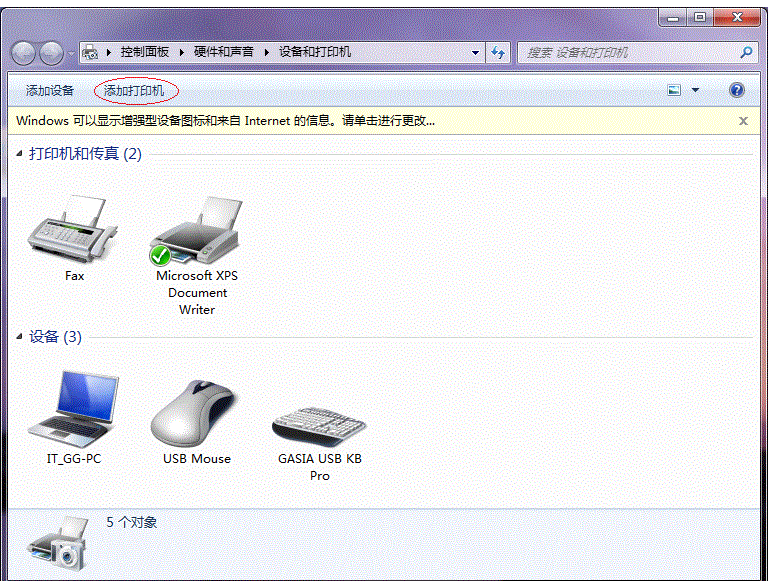The height and width of the screenshot is (581, 768).
Task: Select Microsoft XPS Document Writer printer
Action: [x=196, y=231]
